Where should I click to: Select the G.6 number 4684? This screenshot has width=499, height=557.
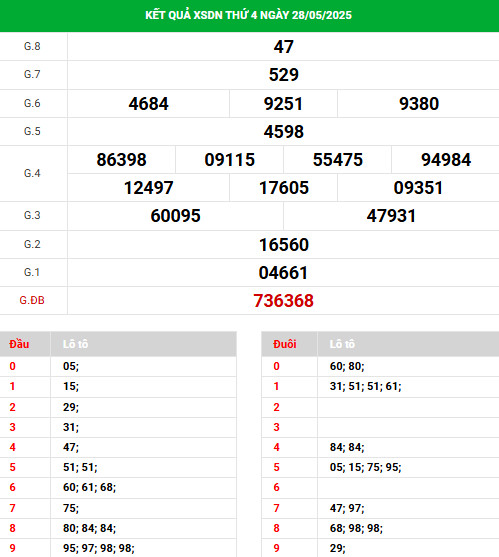click(148, 104)
